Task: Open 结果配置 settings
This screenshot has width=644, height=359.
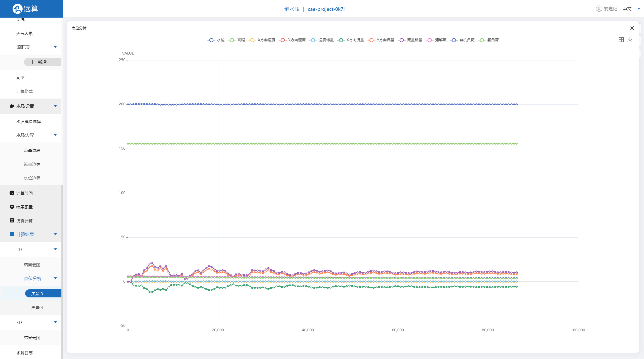Action: point(24,207)
